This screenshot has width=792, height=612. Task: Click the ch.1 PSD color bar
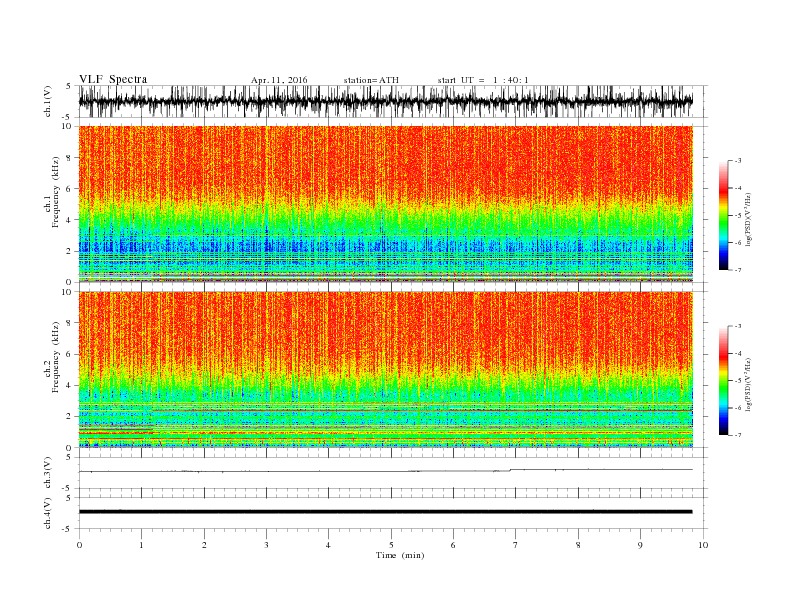[x=723, y=215]
